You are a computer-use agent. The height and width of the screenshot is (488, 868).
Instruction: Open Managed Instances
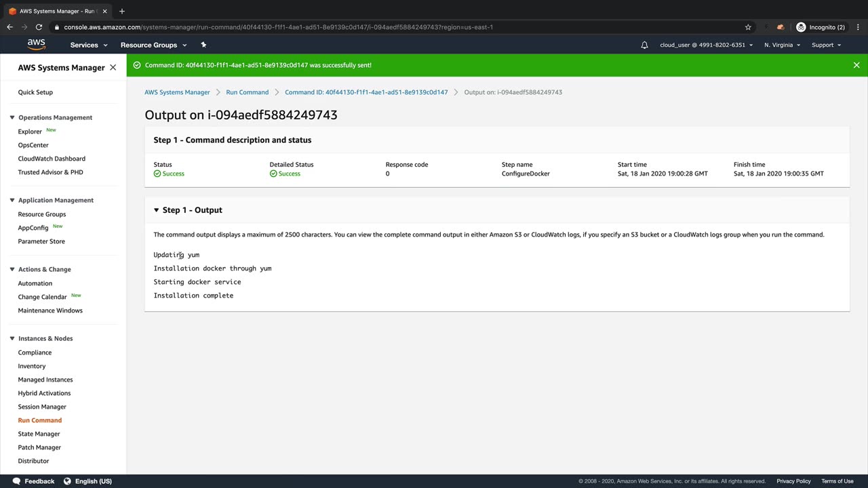point(45,380)
